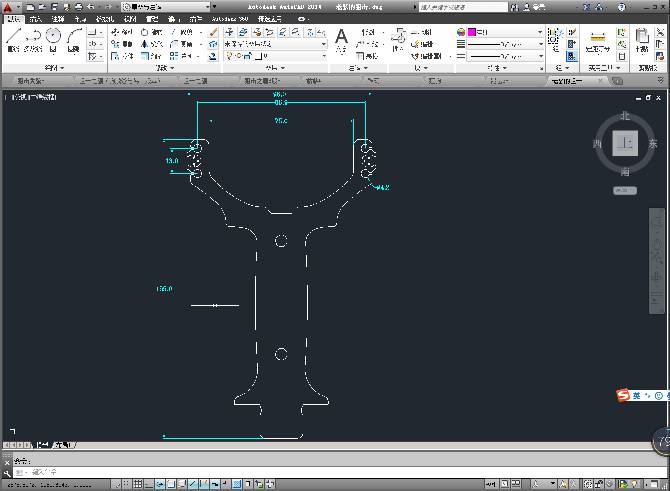Click the WCS button under the ViewCube
This screenshot has height=491, width=670.
(x=625, y=191)
